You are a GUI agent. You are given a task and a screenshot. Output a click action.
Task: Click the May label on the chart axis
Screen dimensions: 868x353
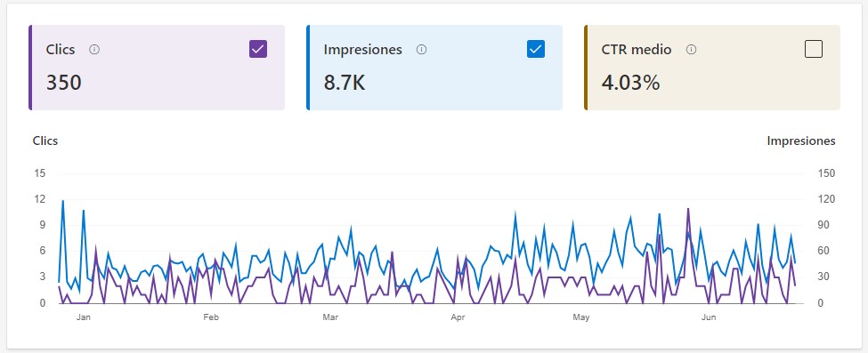580,317
